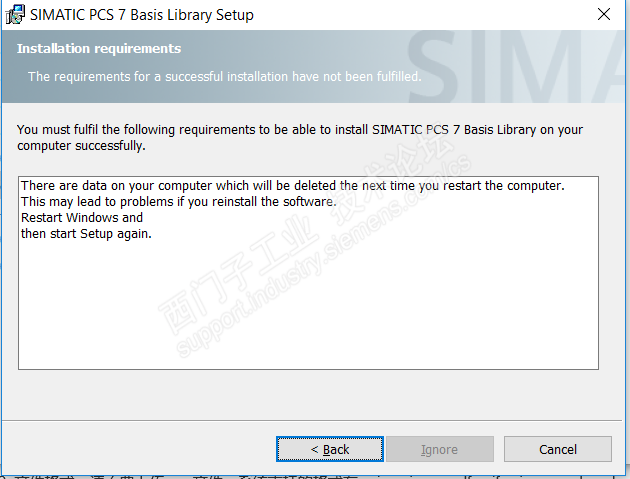This screenshot has height=479, width=630.
Task: Click the background window text strip below the dialog
Action: coord(300,474)
